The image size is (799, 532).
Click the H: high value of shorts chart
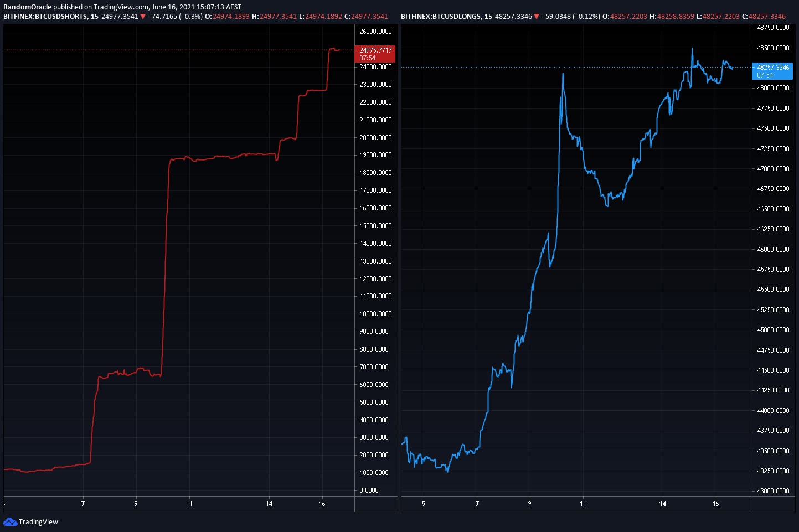[274, 17]
